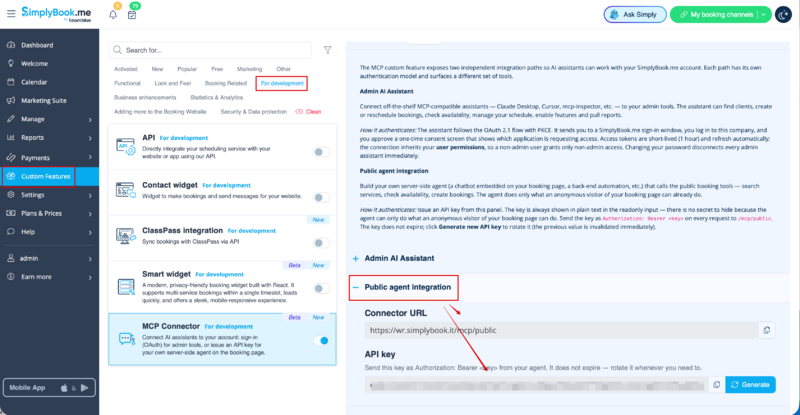Clear filters with the Clean link

[x=308, y=112]
